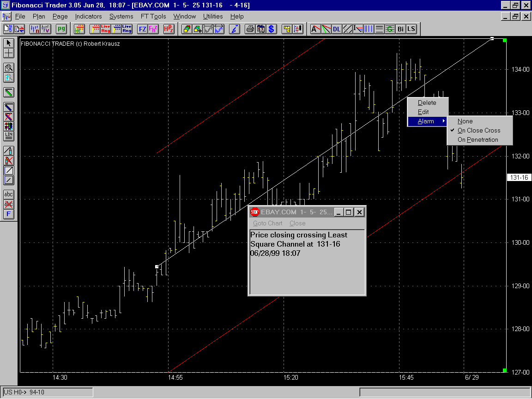Image resolution: width=532 pixels, height=399 pixels.
Task: Click the DL toolbar icon
Action: (x=337, y=29)
